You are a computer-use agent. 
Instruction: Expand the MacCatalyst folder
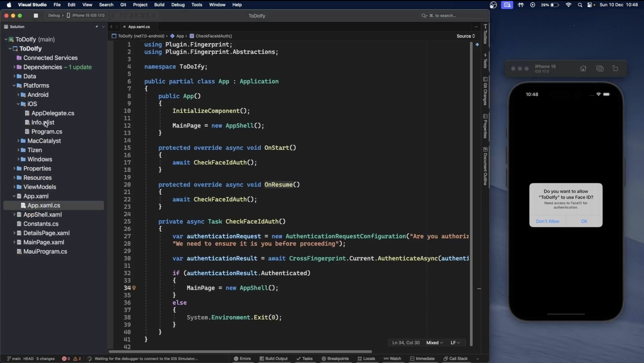pyautogui.click(x=18, y=141)
